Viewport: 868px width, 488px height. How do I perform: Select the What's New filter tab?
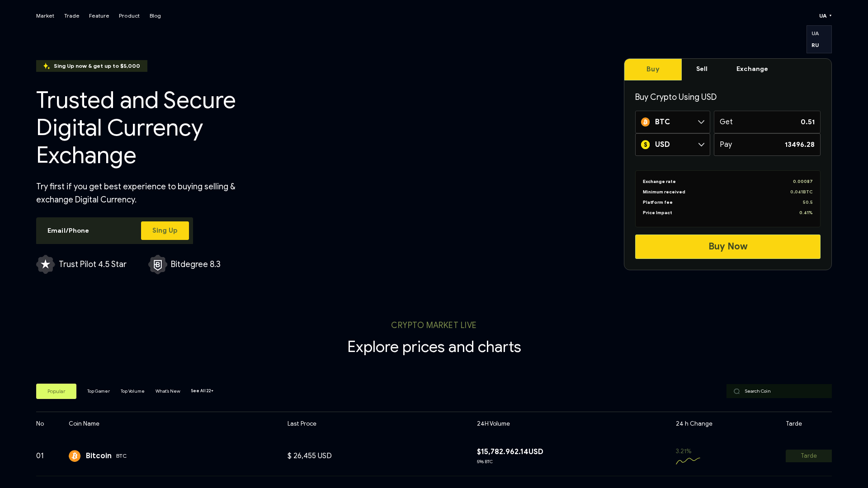click(168, 391)
